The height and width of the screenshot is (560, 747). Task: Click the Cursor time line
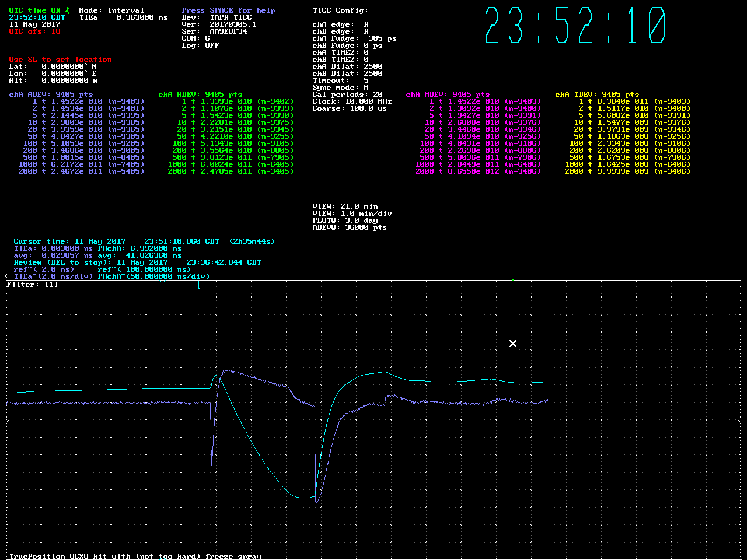click(144, 242)
